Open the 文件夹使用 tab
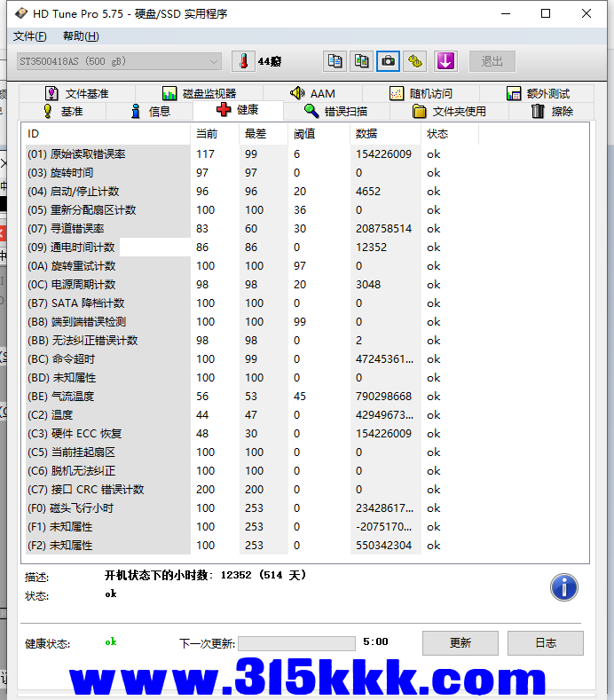Screen dimensions: 614x700 click(x=449, y=112)
